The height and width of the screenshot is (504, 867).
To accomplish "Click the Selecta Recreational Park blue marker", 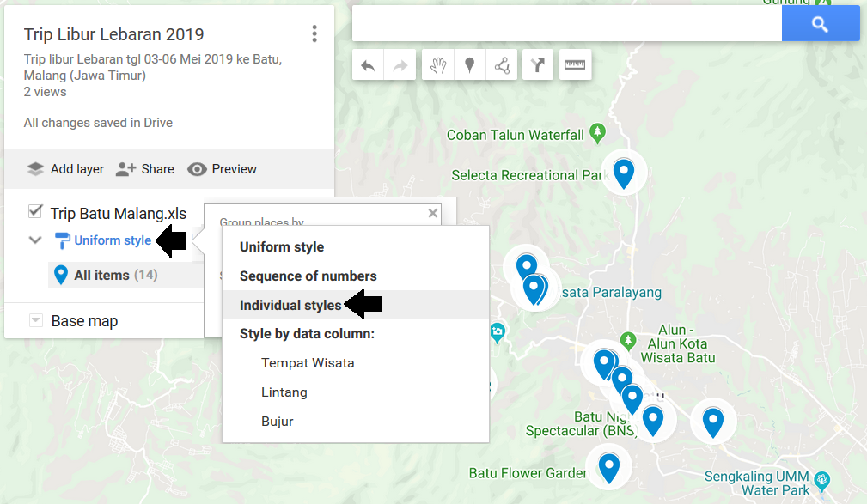I will (624, 173).
